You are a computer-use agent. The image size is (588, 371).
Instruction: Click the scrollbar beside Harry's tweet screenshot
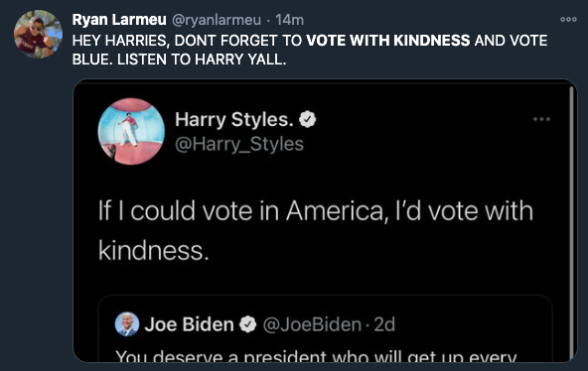(571, 223)
